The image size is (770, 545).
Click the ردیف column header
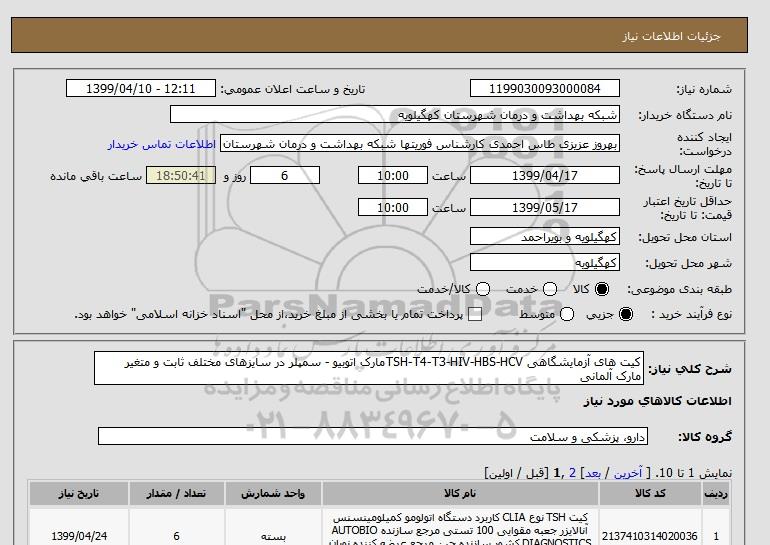[715, 493]
